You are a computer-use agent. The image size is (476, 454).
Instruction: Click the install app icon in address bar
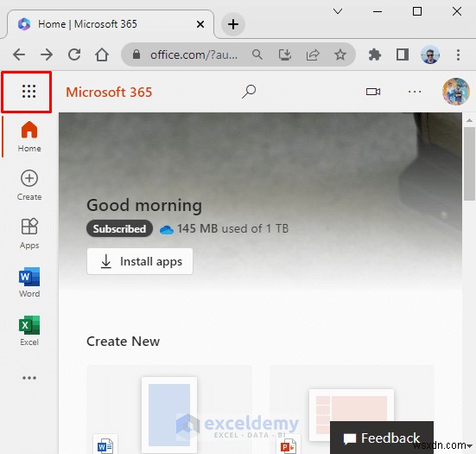[x=285, y=54]
